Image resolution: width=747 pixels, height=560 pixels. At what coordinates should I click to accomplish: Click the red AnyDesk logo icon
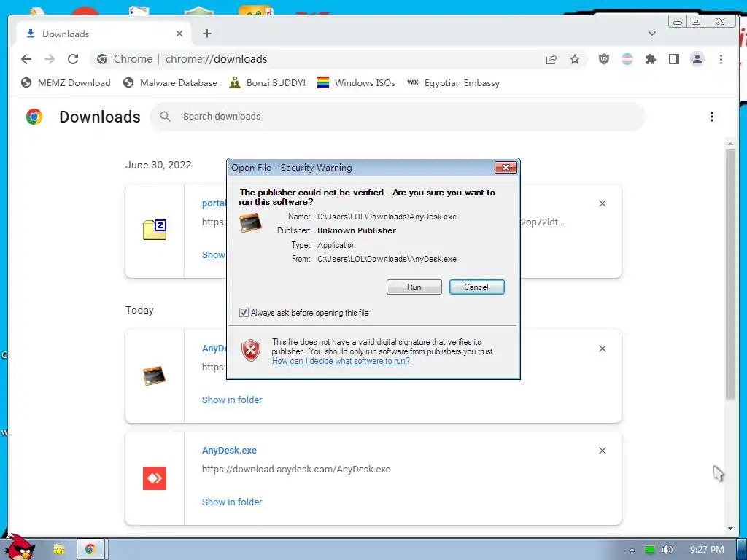click(x=155, y=478)
